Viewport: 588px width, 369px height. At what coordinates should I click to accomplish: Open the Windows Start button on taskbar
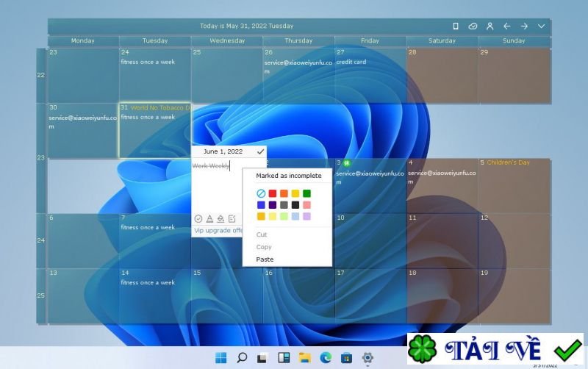click(x=221, y=358)
